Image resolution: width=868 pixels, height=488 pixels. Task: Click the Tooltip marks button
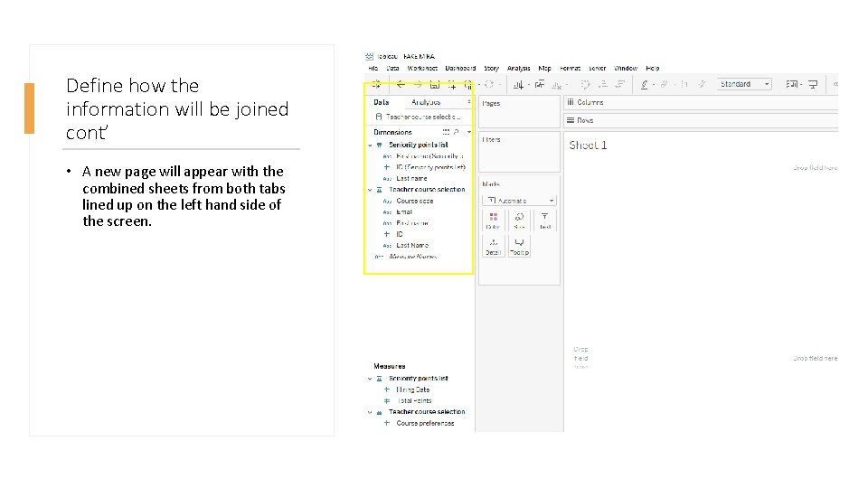tap(519, 246)
